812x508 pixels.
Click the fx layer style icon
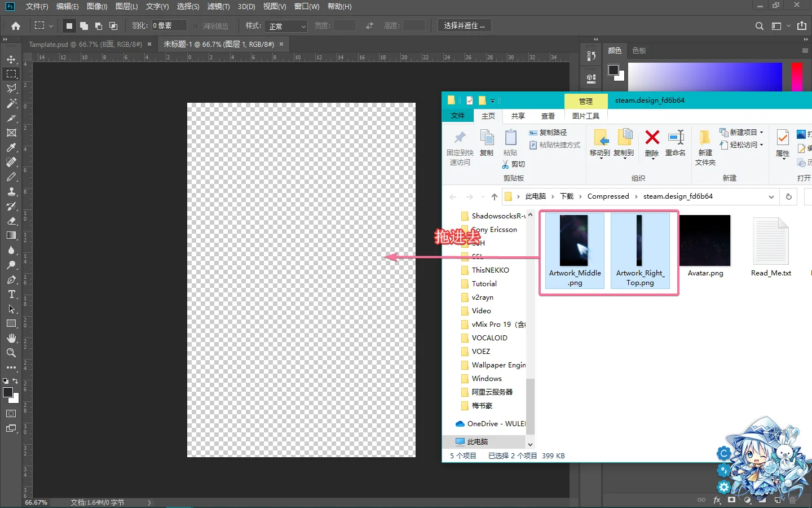tap(717, 500)
